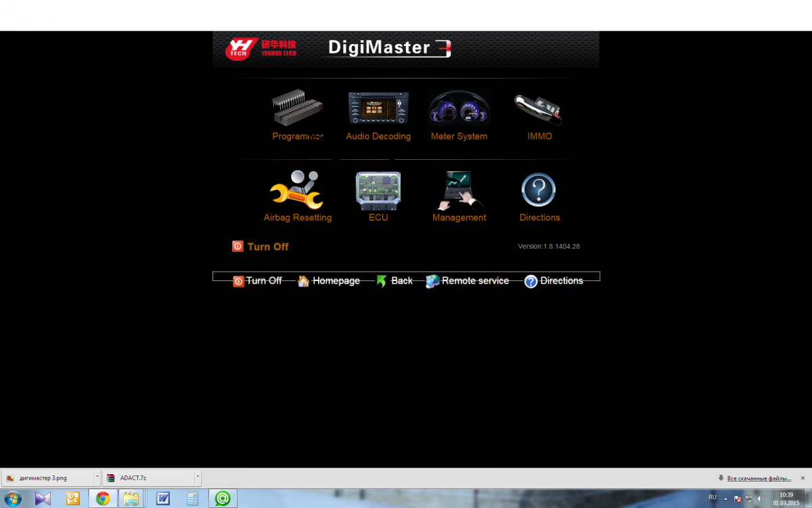Click the small question icon beside white Directions

531,281
